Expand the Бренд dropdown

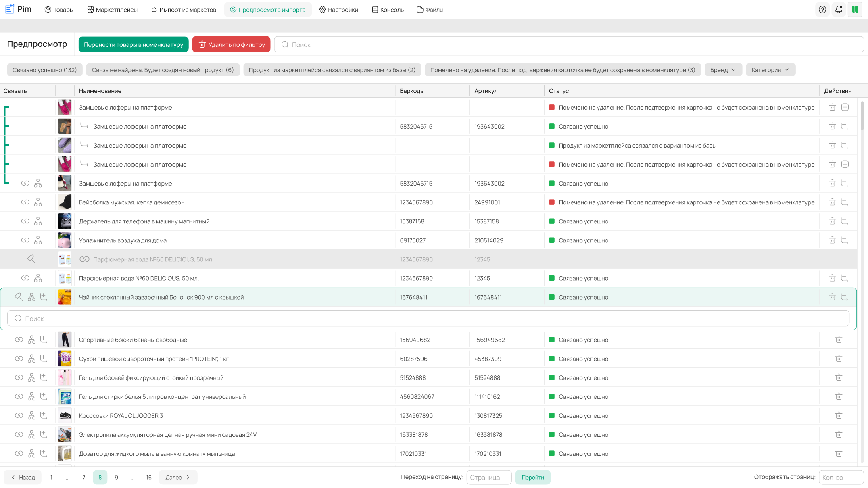point(723,70)
